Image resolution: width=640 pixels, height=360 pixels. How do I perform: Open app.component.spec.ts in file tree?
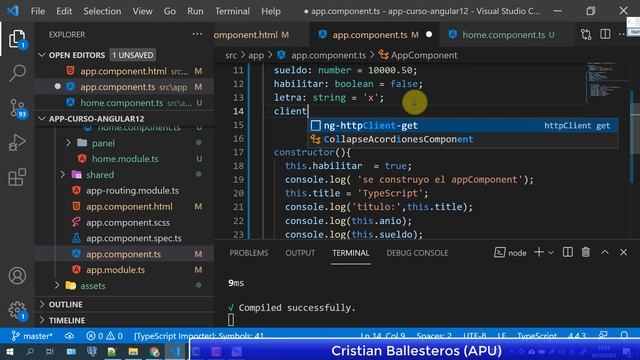tap(133, 238)
